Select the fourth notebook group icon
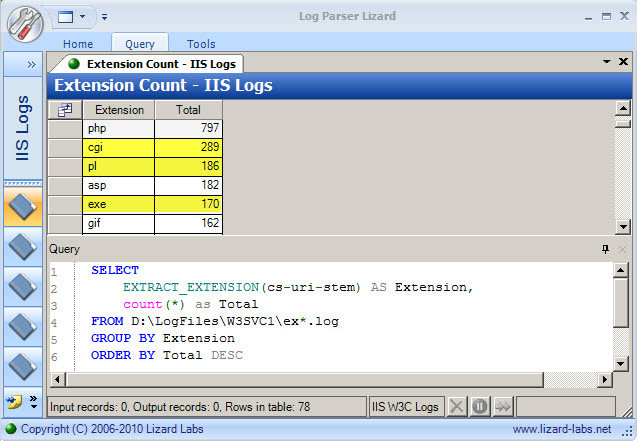The height and width of the screenshot is (441, 637). tap(23, 326)
